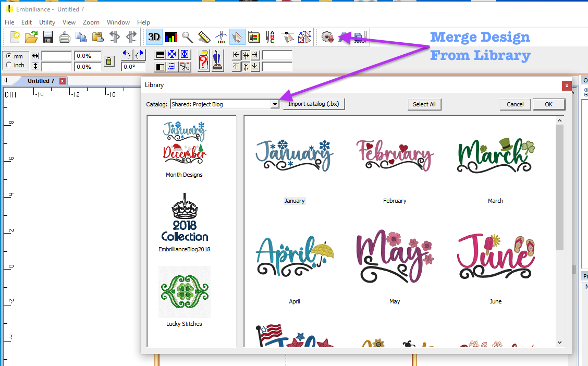Click the padlock aspect ratio lock
This screenshot has height=366, width=588.
(108, 61)
